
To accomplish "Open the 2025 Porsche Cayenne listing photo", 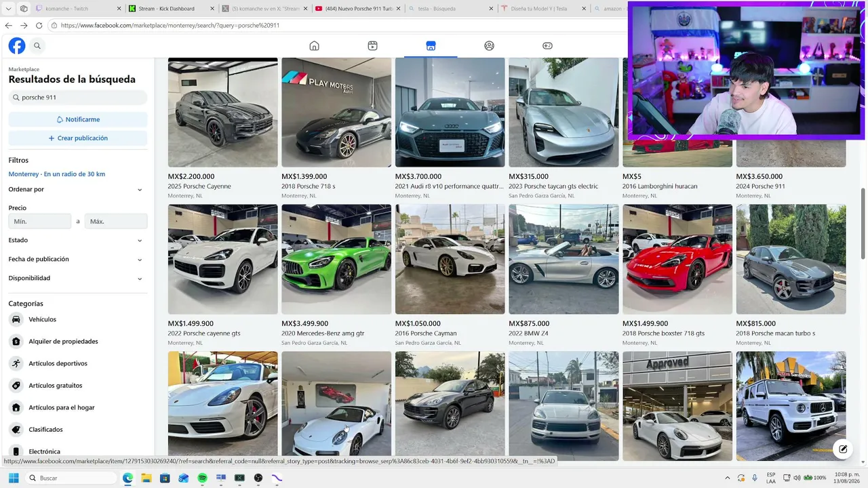I will (223, 113).
